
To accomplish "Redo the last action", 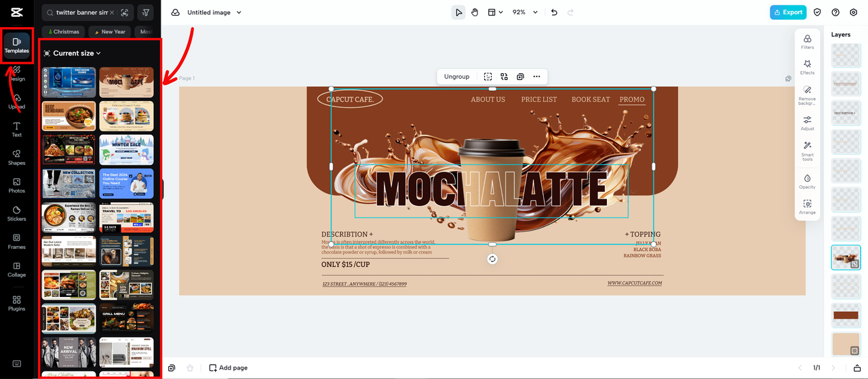I will pos(570,12).
